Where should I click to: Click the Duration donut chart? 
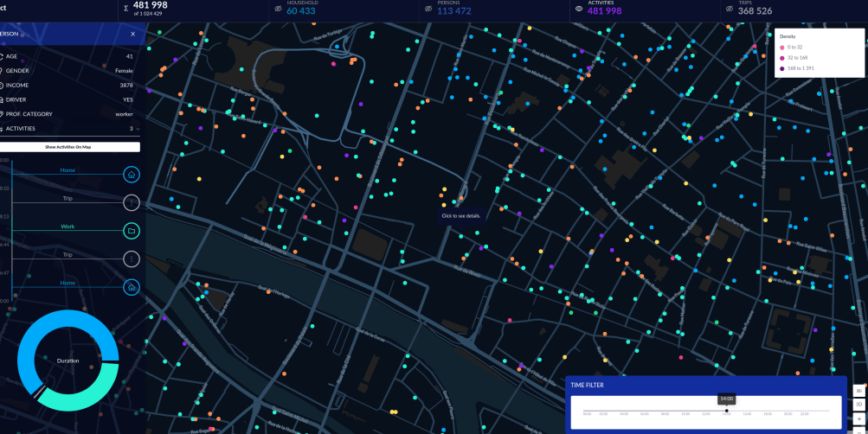pos(68,361)
